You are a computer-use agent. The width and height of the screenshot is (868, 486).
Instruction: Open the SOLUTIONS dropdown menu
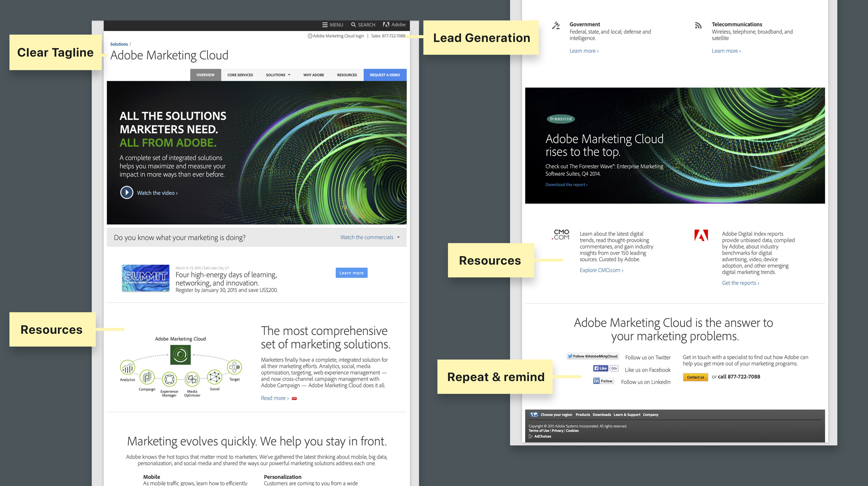[x=278, y=75]
